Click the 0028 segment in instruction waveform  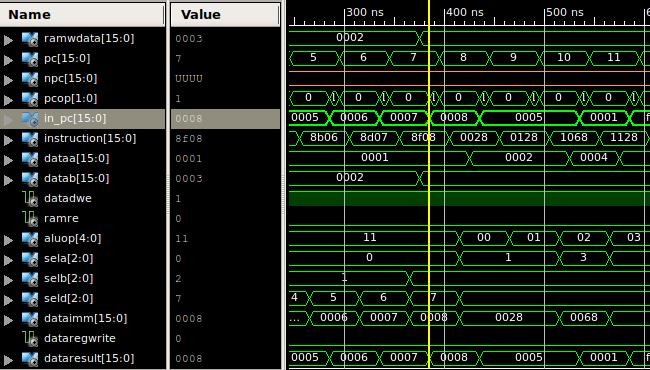474,137
